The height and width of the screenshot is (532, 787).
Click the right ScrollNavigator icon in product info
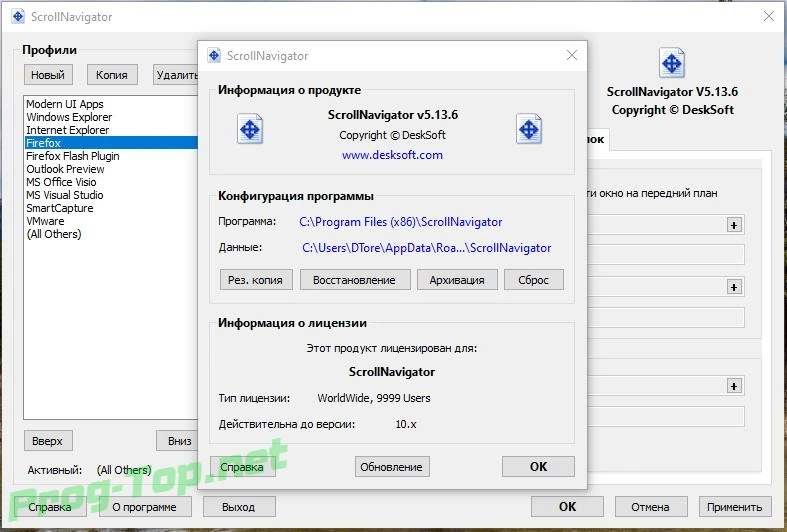click(529, 129)
